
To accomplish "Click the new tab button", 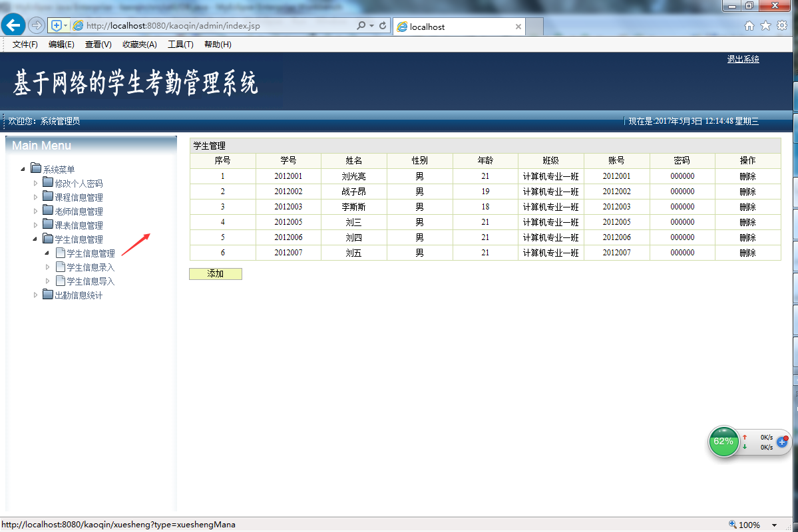I will click(x=534, y=27).
